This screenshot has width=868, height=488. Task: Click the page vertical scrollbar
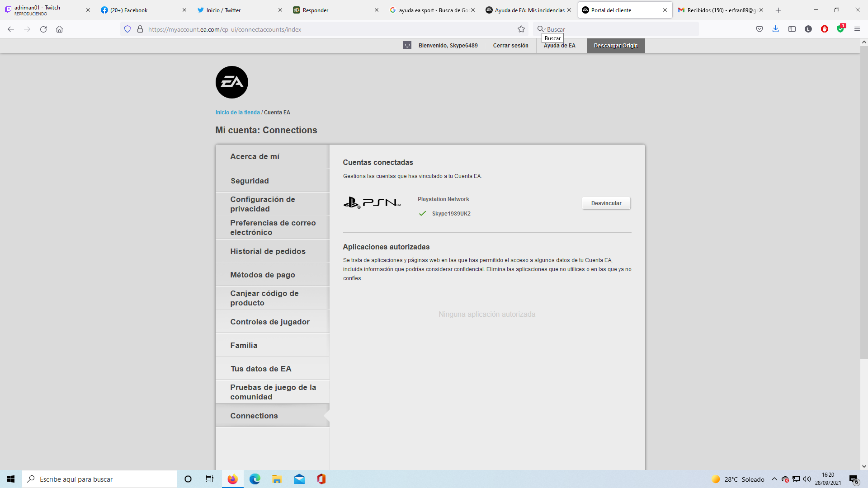[864, 203]
